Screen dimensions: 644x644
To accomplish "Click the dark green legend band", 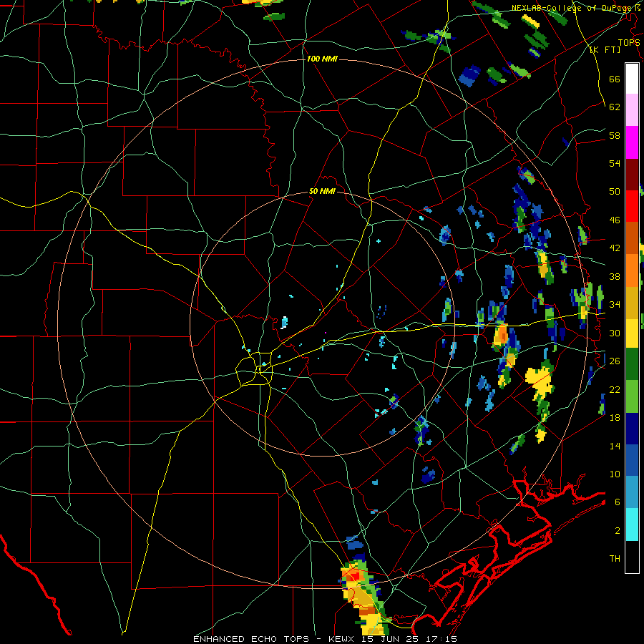I will [632, 364].
